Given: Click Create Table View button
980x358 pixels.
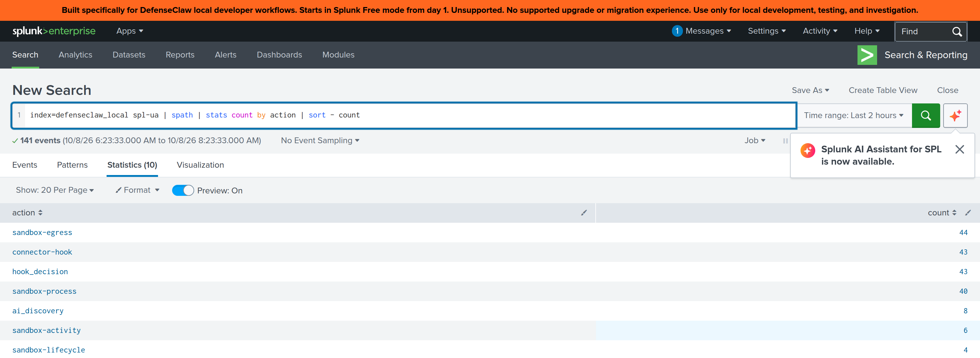Looking at the screenshot, I should (x=883, y=91).
